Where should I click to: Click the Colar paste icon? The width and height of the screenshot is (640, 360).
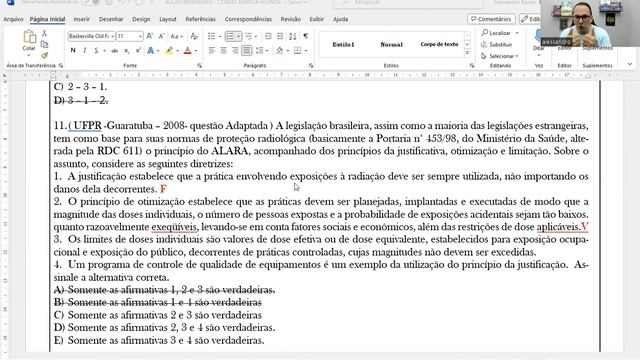coord(29,37)
